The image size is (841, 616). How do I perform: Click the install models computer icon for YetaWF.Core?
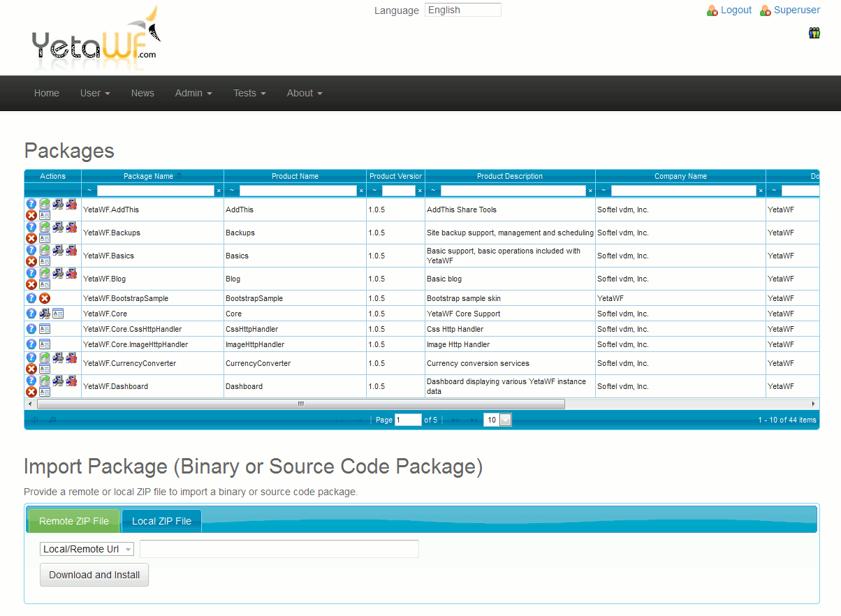[x=45, y=314]
